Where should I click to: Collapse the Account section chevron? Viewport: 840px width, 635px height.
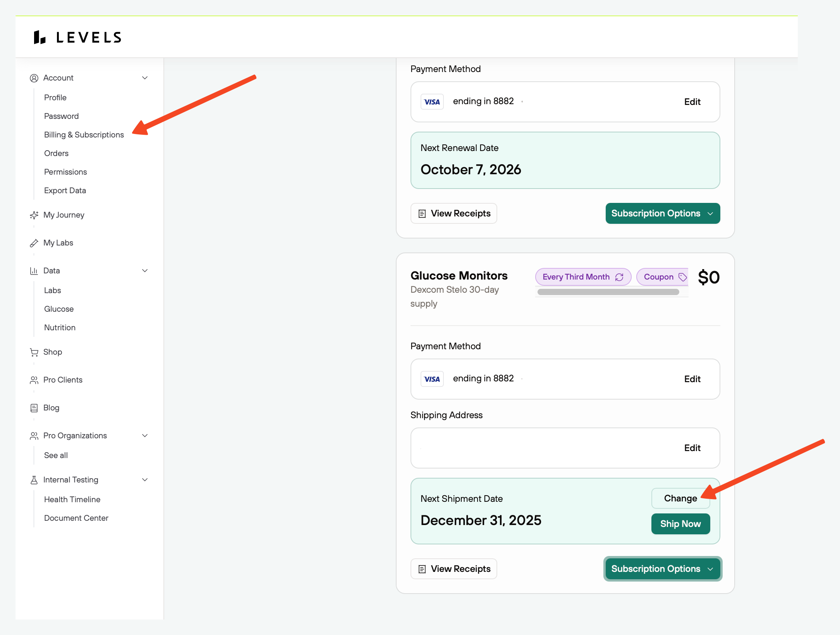[x=145, y=78]
